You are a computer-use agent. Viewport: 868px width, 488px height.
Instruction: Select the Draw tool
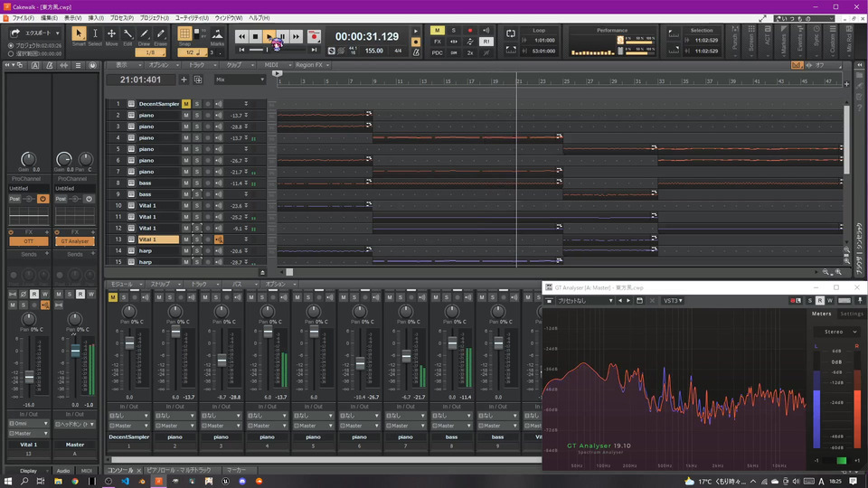pos(144,34)
